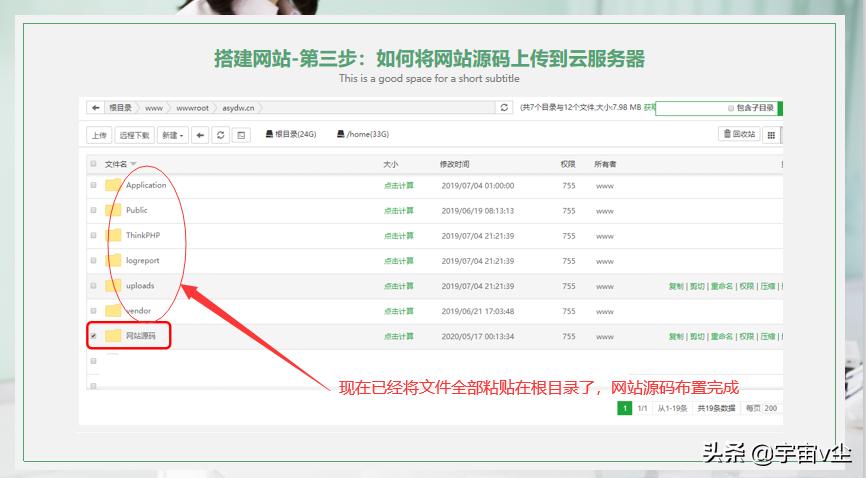Click 复制 in the uploads row

pyautogui.click(x=676, y=286)
